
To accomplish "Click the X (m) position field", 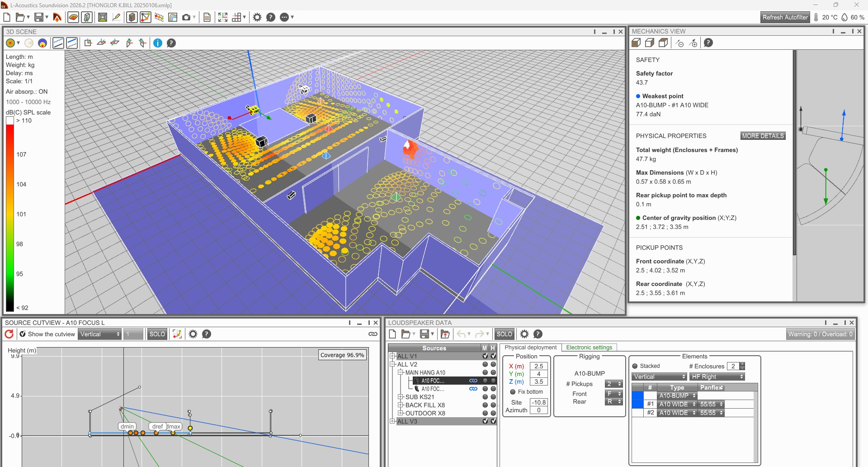I will click(x=538, y=366).
